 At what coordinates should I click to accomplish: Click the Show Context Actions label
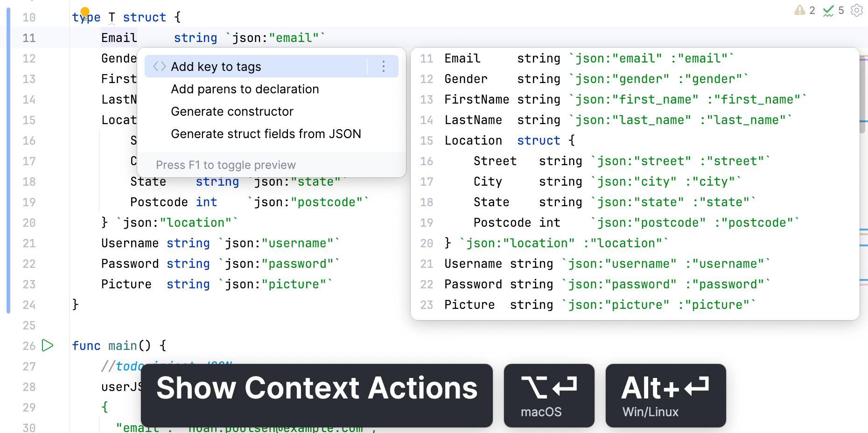click(317, 388)
